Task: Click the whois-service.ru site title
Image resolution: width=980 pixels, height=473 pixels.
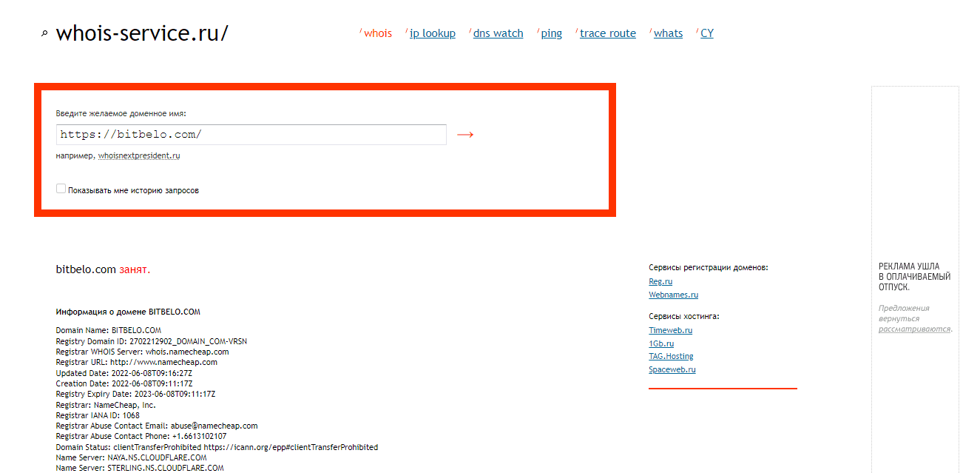Action: click(142, 33)
